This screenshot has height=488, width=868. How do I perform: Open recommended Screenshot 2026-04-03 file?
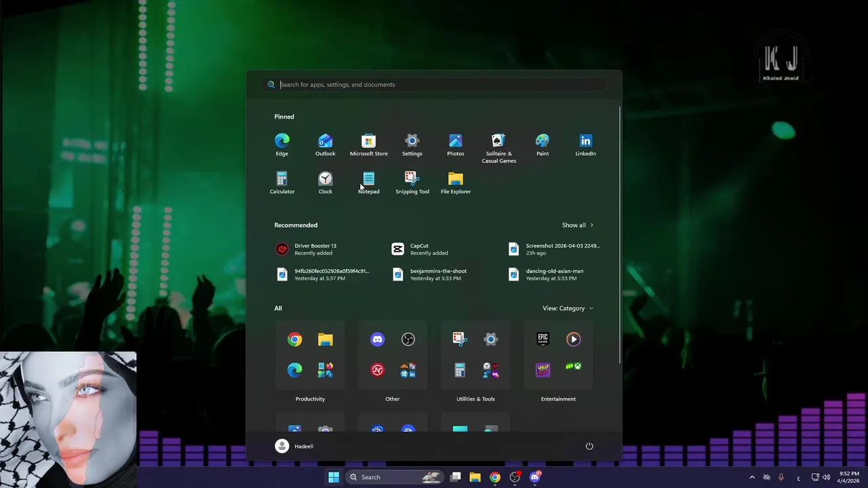[555, 249]
